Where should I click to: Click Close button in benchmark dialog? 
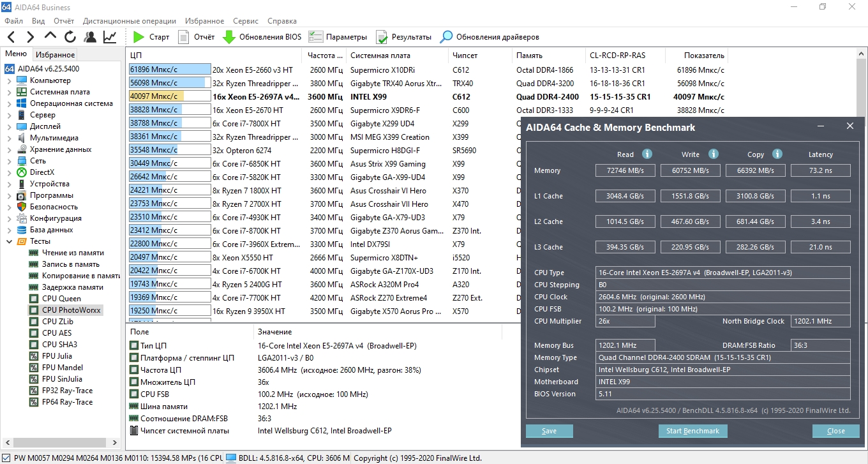835,431
